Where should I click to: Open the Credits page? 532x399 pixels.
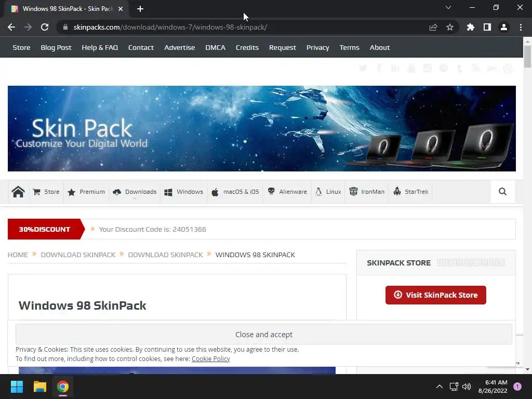[247, 47]
